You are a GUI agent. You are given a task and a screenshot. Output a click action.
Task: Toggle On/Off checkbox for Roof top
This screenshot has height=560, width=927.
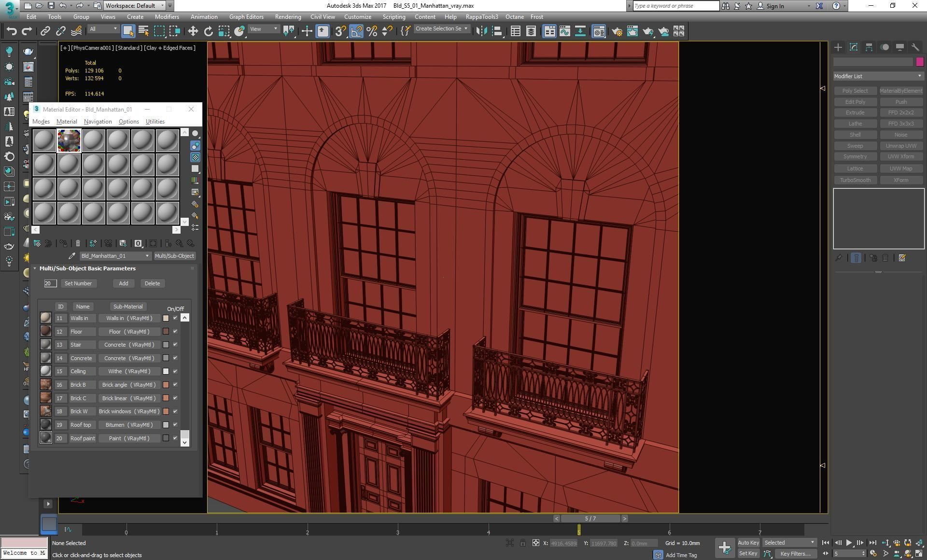pos(175,425)
